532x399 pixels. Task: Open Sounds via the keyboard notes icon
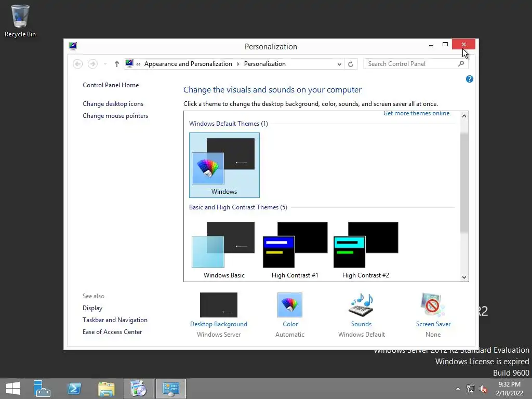362,305
